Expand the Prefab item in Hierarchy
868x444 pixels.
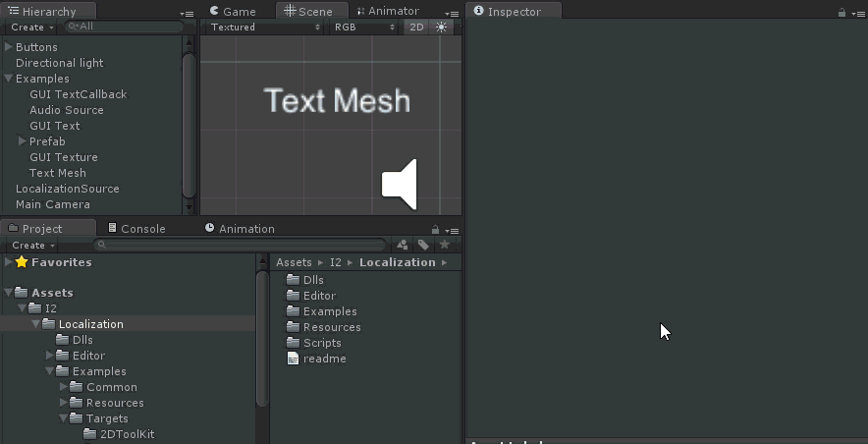click(23, 141)
